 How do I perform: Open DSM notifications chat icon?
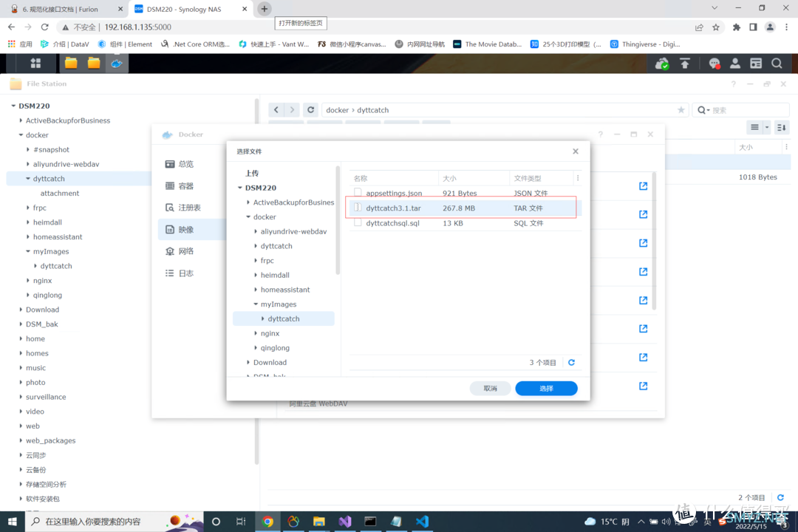[715, 64]
